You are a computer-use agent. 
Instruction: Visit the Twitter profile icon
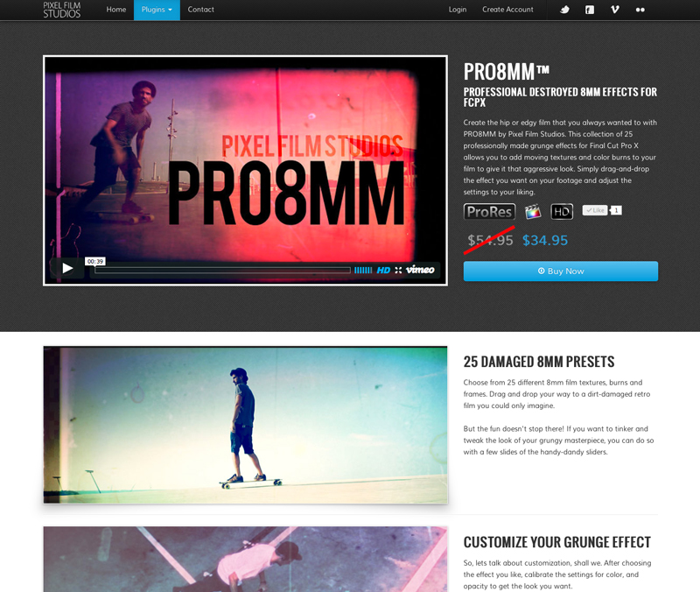pos(564,10)
